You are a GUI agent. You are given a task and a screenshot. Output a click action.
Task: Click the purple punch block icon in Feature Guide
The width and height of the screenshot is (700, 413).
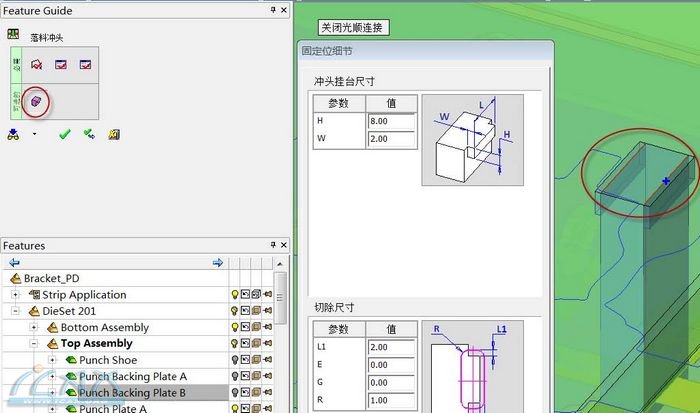click(x=36, y=101)
